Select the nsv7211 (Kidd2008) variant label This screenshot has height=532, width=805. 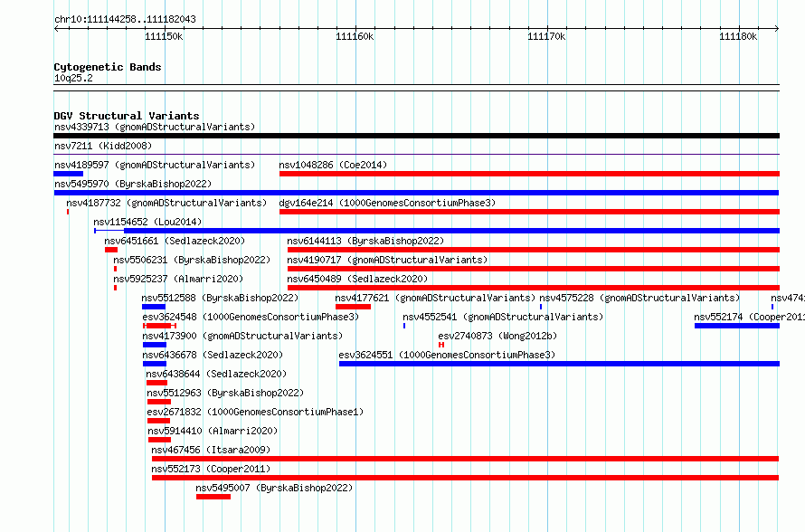click(103, 146)
